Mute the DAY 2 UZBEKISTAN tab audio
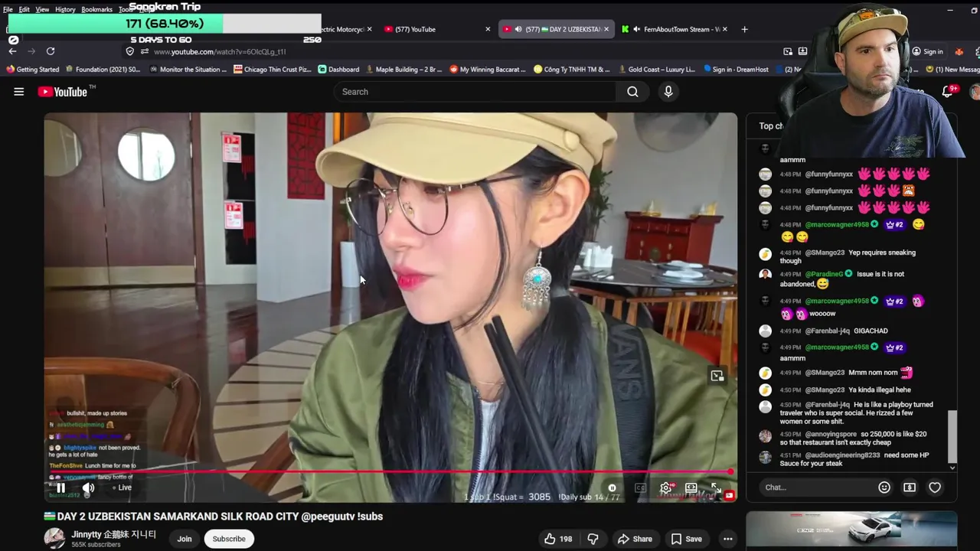 (x=518, y=29)
